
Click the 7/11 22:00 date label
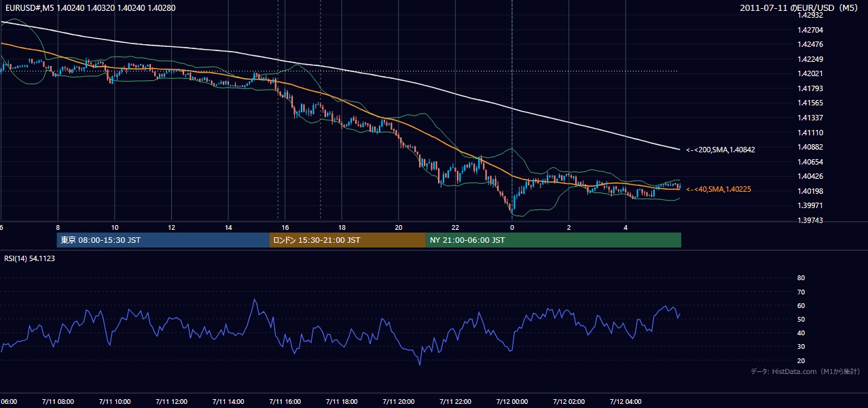pyautogui.click(x=455, y=402)
